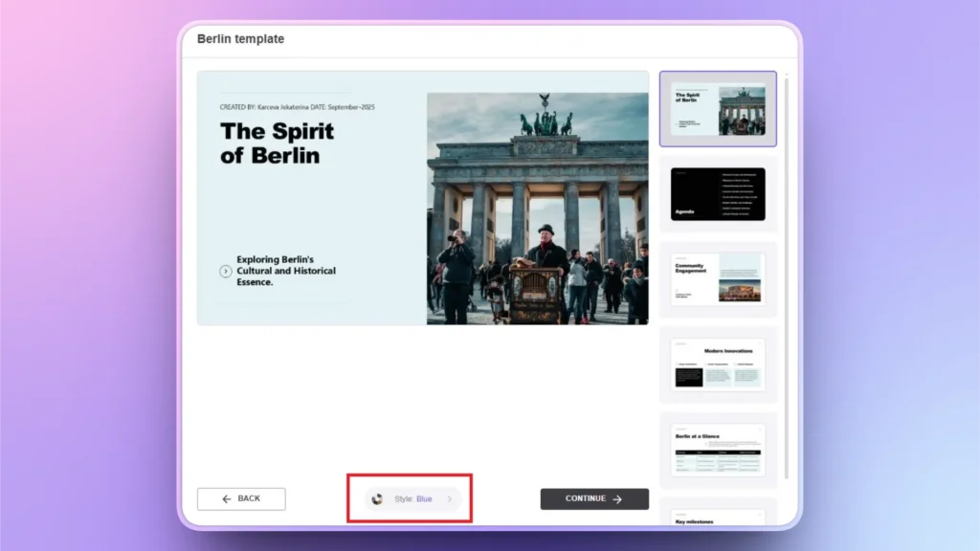Click the CREATED BY credit text on slide
Screen dimensions: 980x551
[297, 108]
